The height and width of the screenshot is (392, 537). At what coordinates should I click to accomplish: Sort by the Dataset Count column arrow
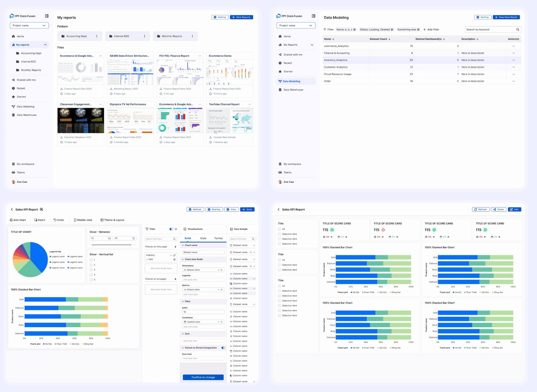tap(389, 39)
